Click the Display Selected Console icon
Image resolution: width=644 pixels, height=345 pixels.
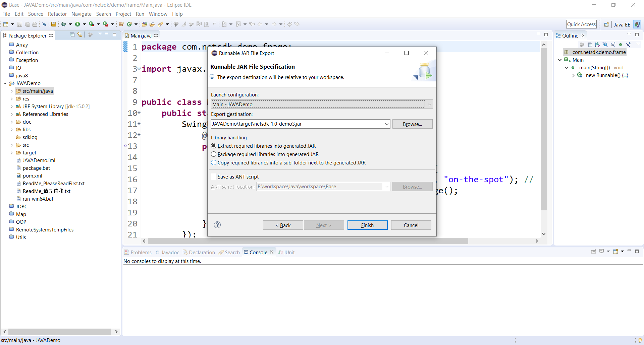pyautogui.click(x=601, y=251)
